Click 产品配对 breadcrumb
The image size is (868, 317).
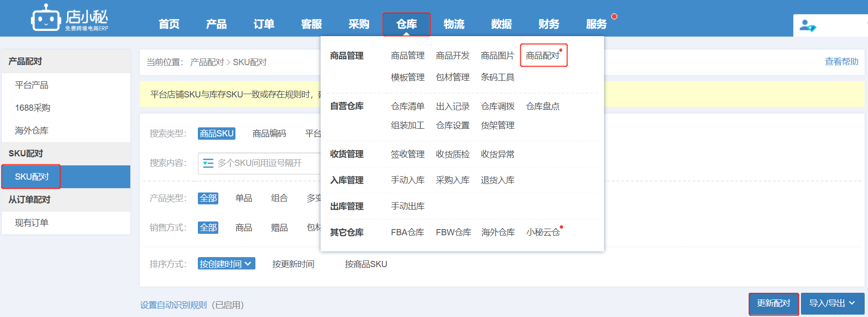pos(207,62)
